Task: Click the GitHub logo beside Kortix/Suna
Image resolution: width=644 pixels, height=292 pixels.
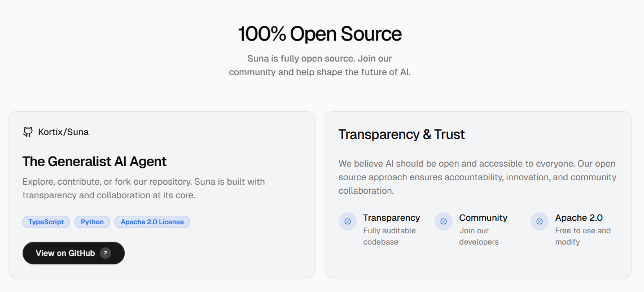Action: click(28, 132)
